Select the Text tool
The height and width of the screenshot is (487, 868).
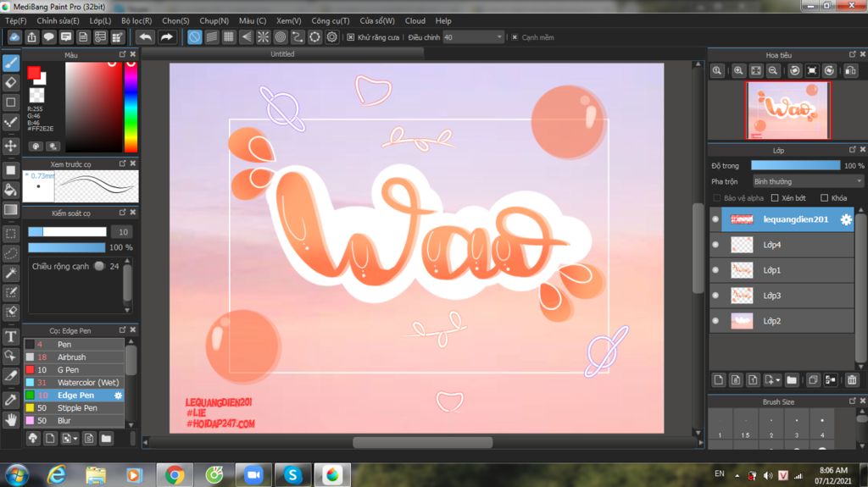tap(10, 336)
